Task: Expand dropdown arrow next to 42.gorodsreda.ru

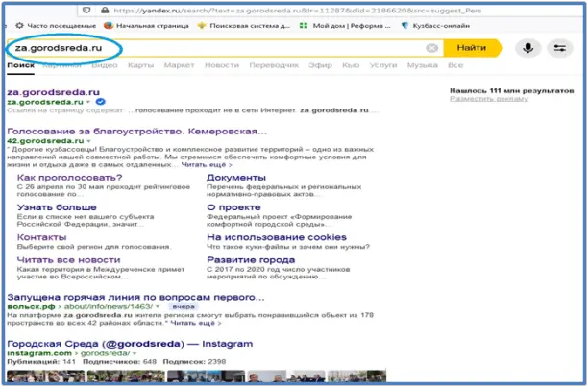Action: click(89, 141)
